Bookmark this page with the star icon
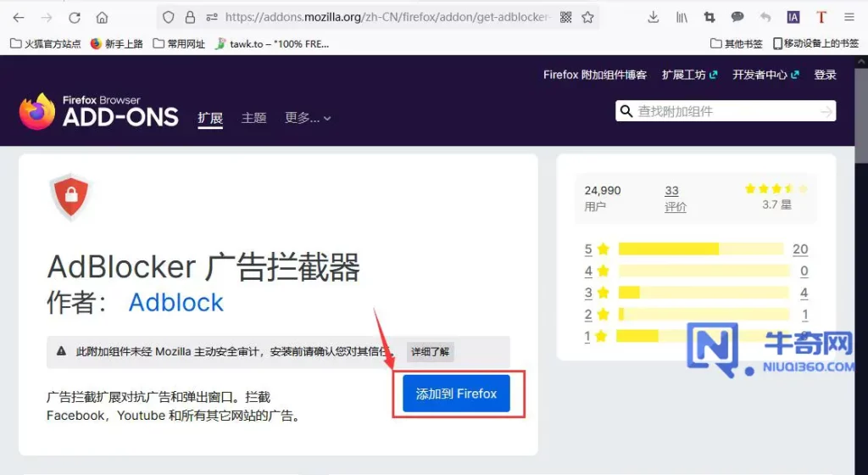This screenshot has width=868, height=475. pyautogui.click(x=588, y=17)
